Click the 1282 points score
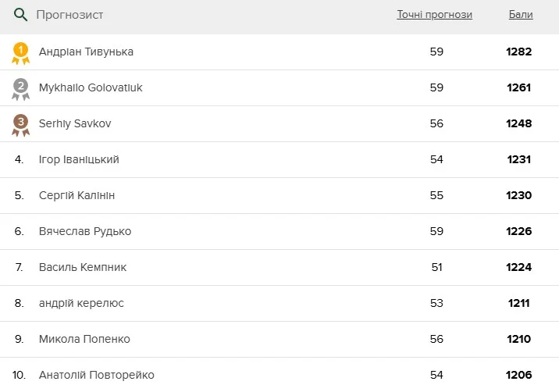Screen dimensions: 559x392 pyautogui.click(x=519, y=52)
